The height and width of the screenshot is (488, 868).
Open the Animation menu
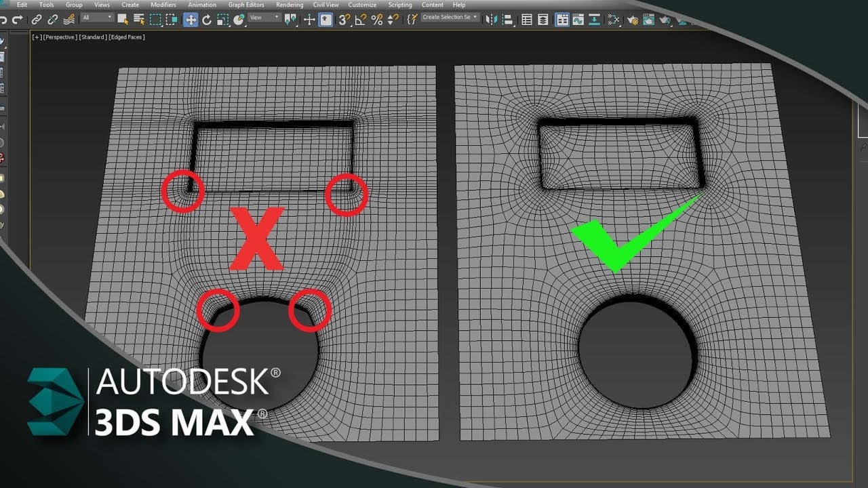pos(202,5)
